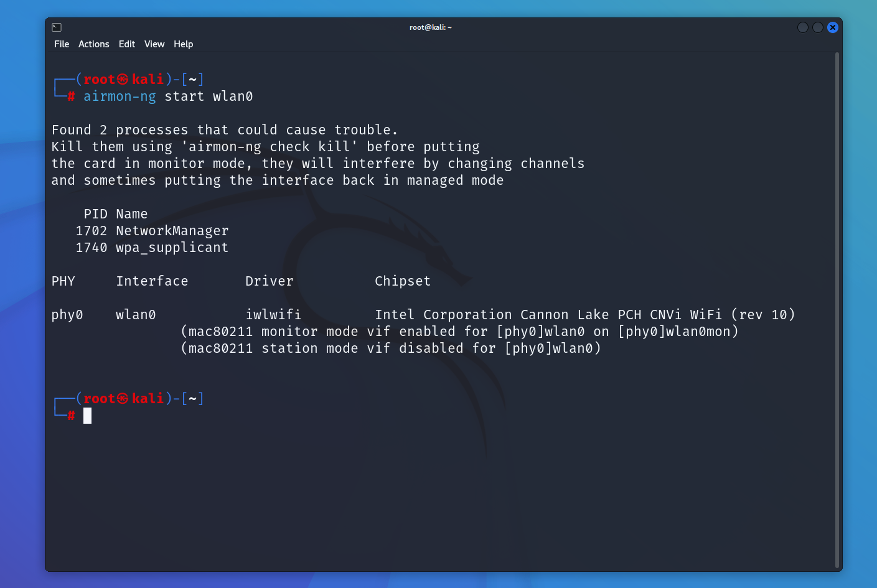Image resolution: width=877 pixels, height=588 pixels.
Task: Click the blue close button
Action: [x=832, y=27]
